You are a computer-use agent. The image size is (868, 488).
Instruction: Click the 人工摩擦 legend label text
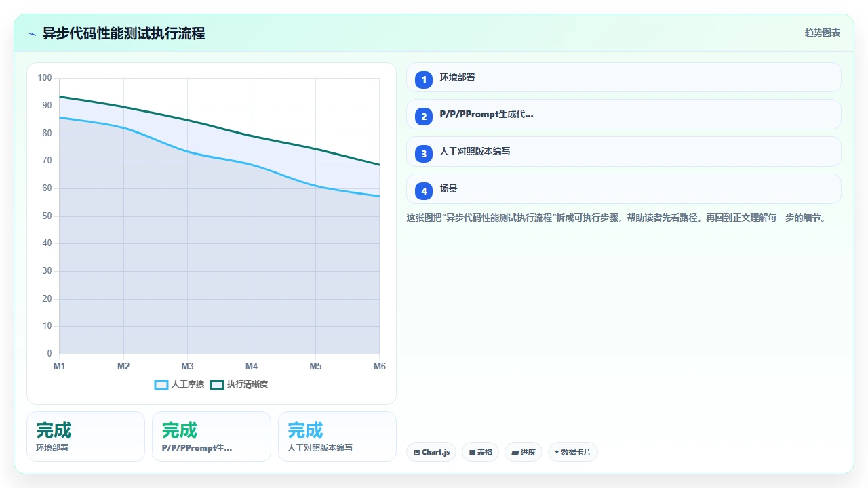(188, 384)
